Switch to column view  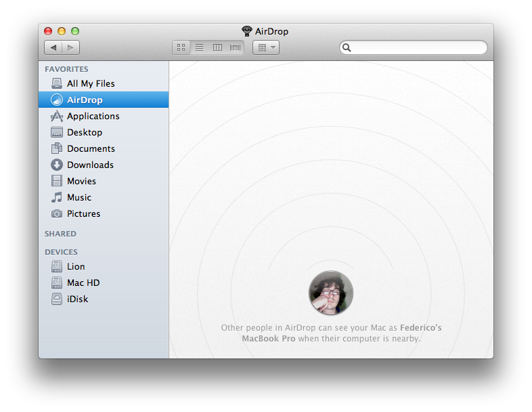coord(217,47)
